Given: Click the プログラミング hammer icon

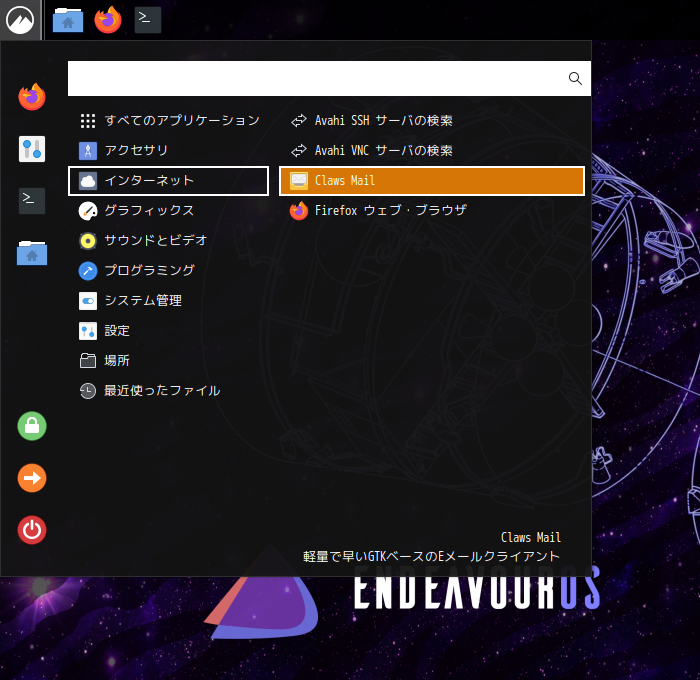Looking at the screenshot, I should pos(88,271).
